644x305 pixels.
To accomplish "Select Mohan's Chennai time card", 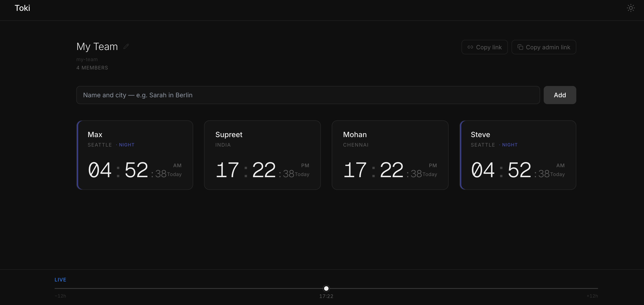I will click(390, 155).
